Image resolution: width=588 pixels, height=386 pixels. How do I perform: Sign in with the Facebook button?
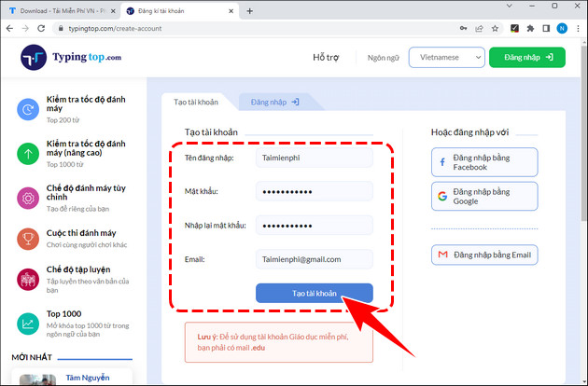pyautogui.click(x=484, y=162)
